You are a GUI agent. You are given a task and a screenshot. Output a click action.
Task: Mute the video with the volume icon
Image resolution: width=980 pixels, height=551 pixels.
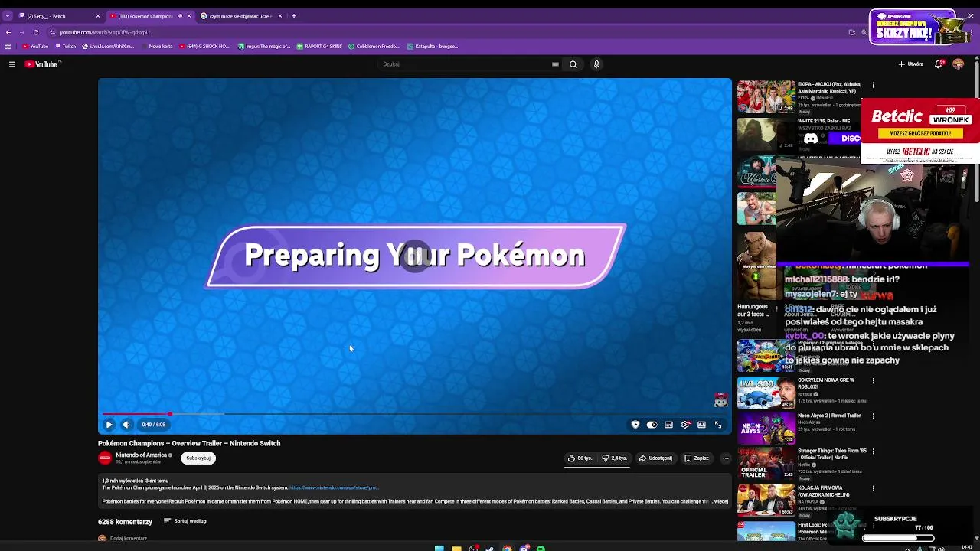(126, 425)
